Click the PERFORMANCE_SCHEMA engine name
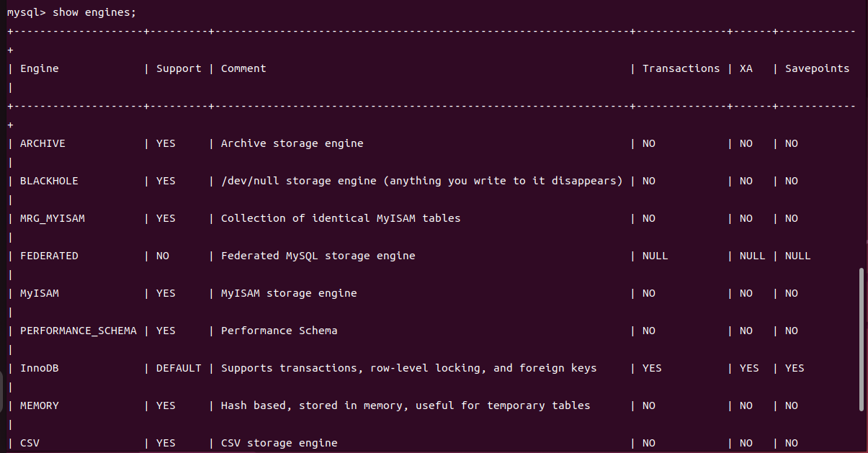Viewport: 868px width, 453px height. (79, 331)
